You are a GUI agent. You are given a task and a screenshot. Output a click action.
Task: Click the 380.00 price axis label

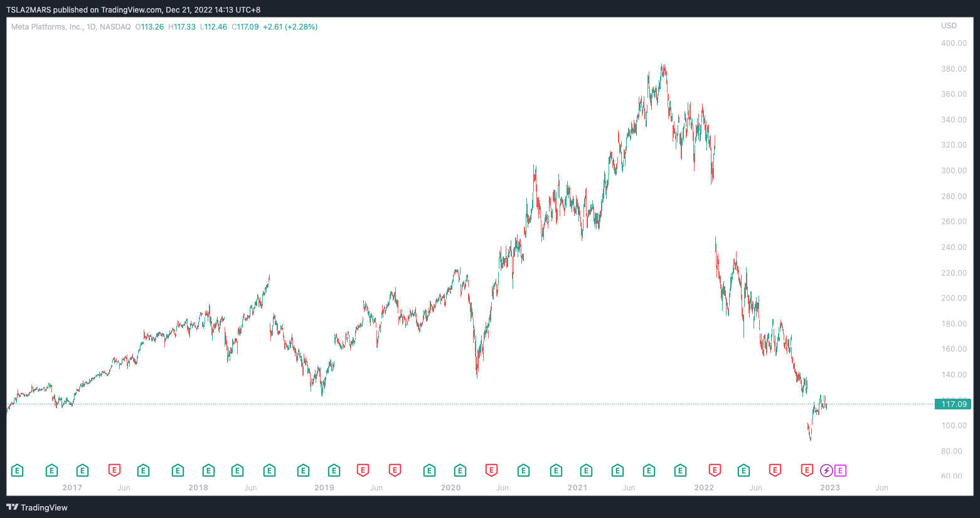pos(954,69)
